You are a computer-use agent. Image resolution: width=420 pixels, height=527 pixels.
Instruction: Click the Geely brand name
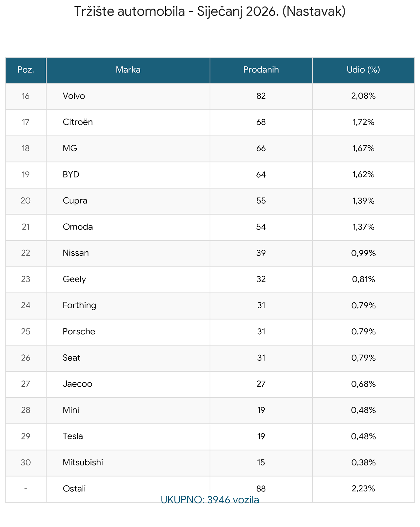point(74,279)
